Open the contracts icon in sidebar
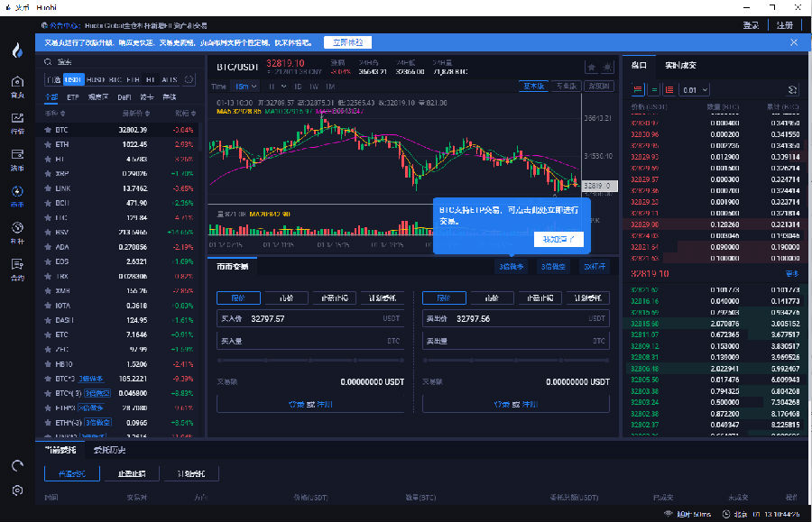This screenshot has width=812, height=522. 17,264
